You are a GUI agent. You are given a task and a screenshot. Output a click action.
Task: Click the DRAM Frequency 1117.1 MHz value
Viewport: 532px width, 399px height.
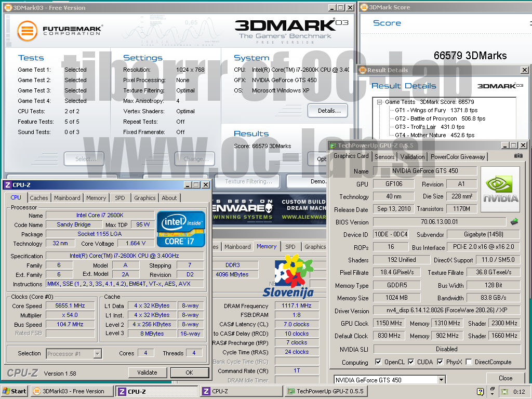click(296, 305)
